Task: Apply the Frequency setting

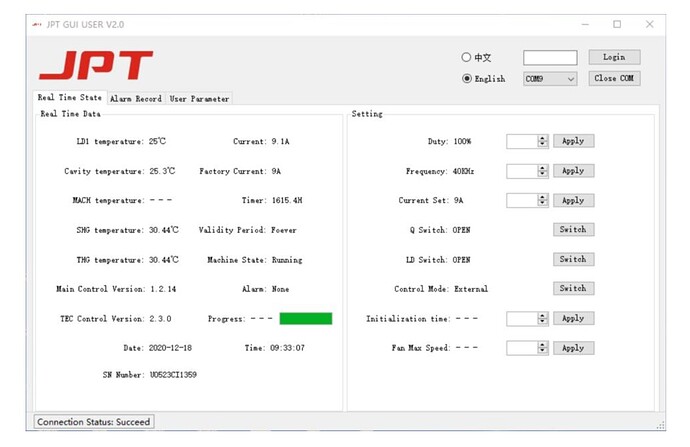Action: pyautogui.click(x=573, y=171)
